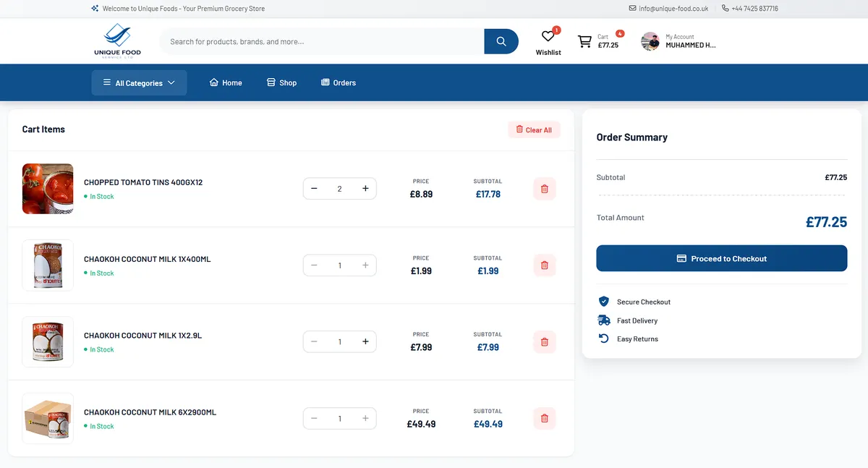Open the shopping cart icon in header
Screen dimensions: 868x468
(584, 41)
